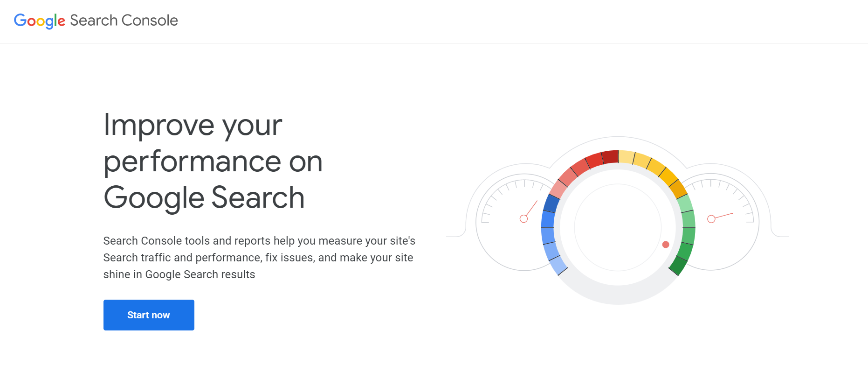
Task: Open the Google Search Console logo link
Action: (x=96, y=21)
